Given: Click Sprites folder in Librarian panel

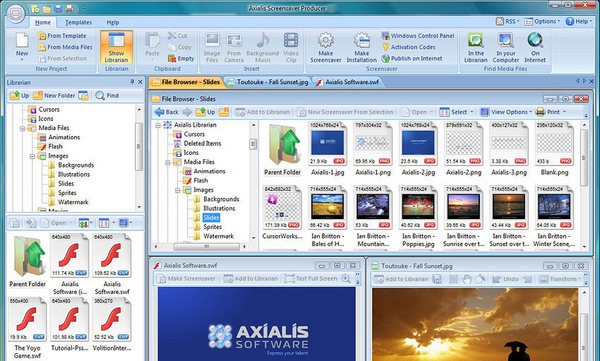Looking at the screenshot, I should (67, 193).
